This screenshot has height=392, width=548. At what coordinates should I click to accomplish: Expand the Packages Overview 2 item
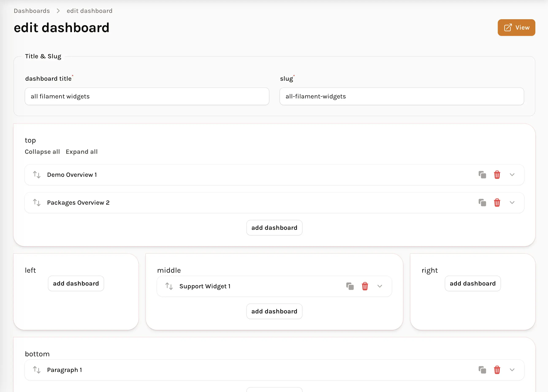(x=512, y=203)
